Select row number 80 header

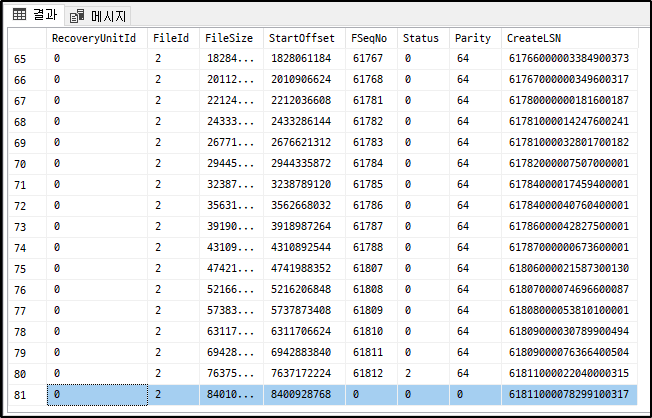[x=27, y=374]
